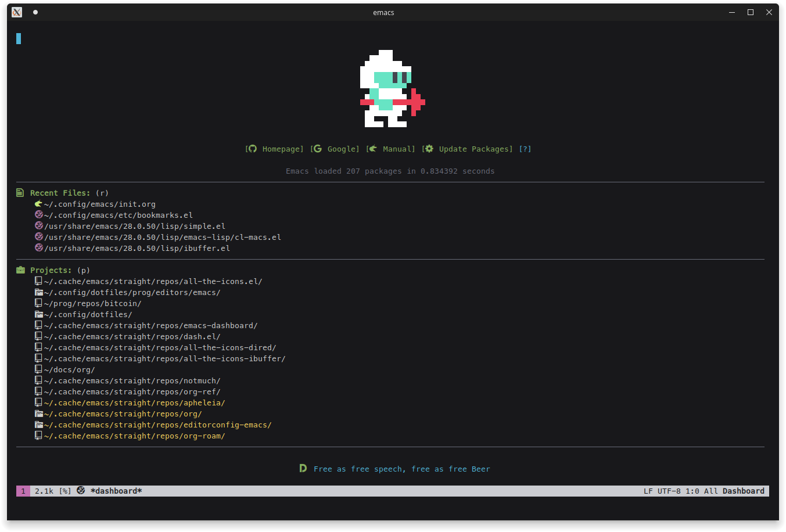Screen dimensions: 786x532
Task: Click the X application icon in title bar
Action: pyautogui.click(x=17, y=12)
